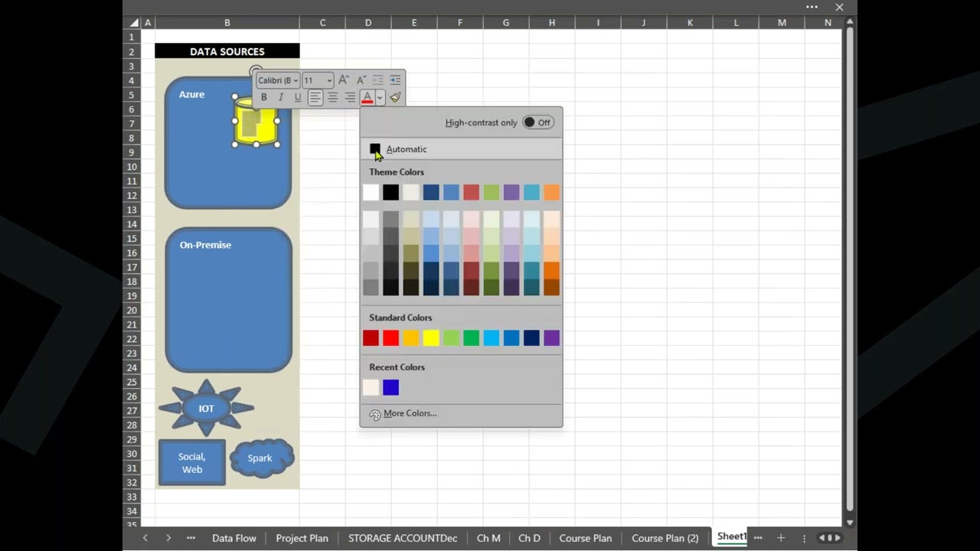Switch to the Ch M sheet
The image size is (980, 551).
point(488,538)
